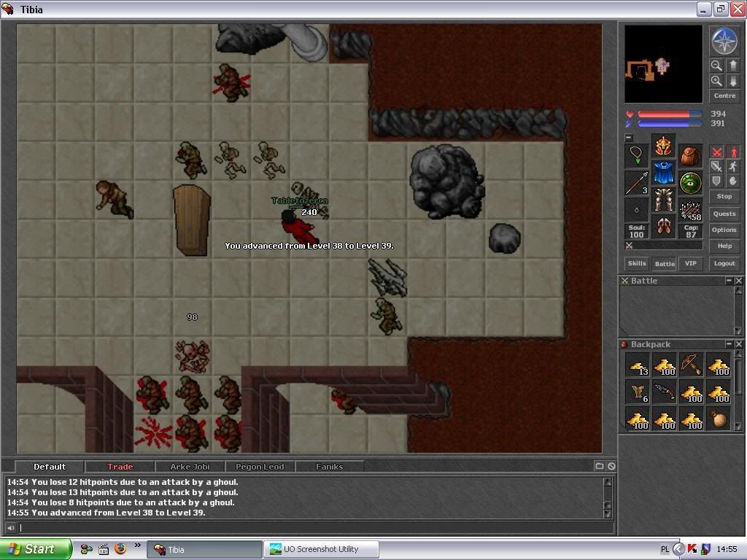This screenshot has height=560, width=747.
Task: Click the compass rose on the minimap panel
Action: [x=724, y=41]
